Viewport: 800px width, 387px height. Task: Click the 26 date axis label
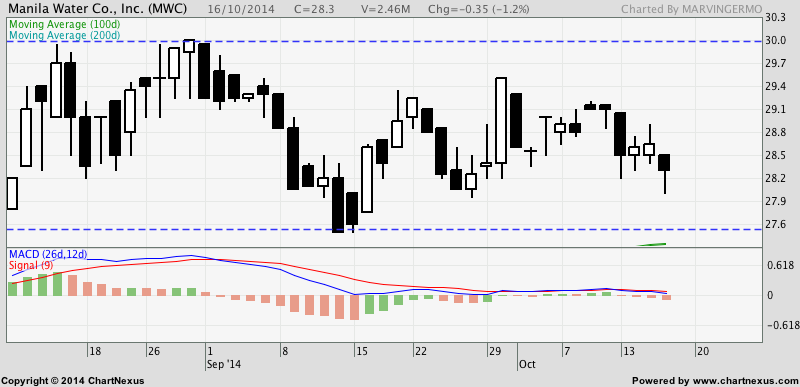[155, 351]
